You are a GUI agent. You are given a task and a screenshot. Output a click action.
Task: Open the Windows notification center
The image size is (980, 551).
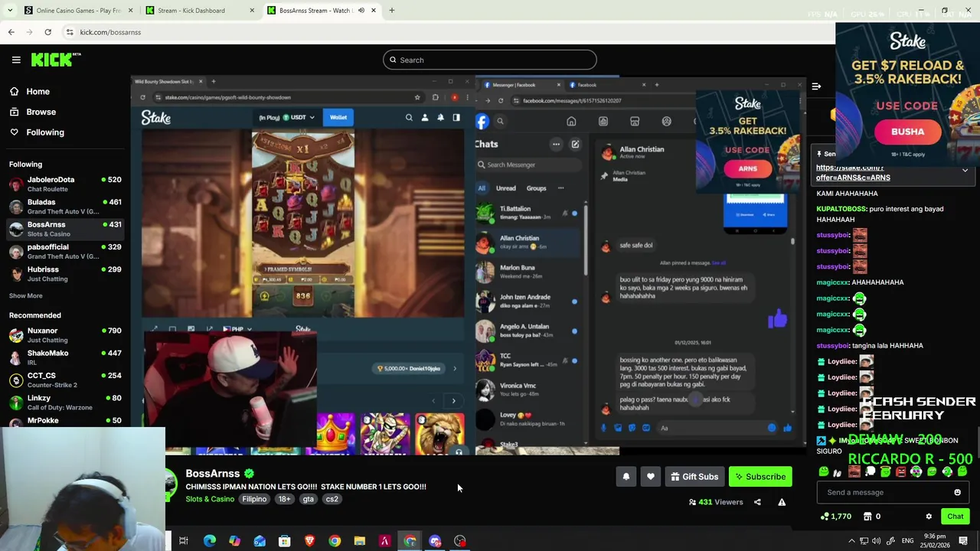click(x=963, y=541)
